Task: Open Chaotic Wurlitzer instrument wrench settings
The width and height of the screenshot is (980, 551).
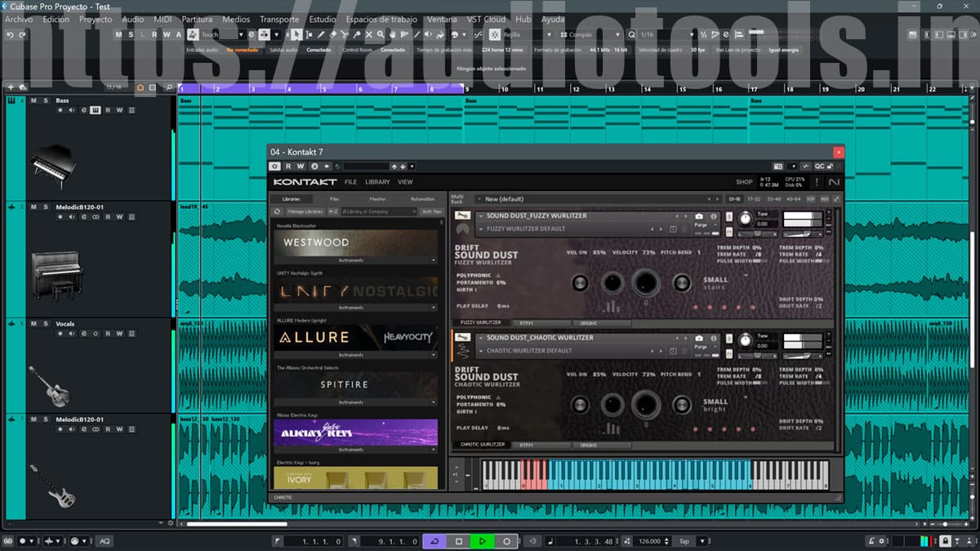Action: click(463, 338)
